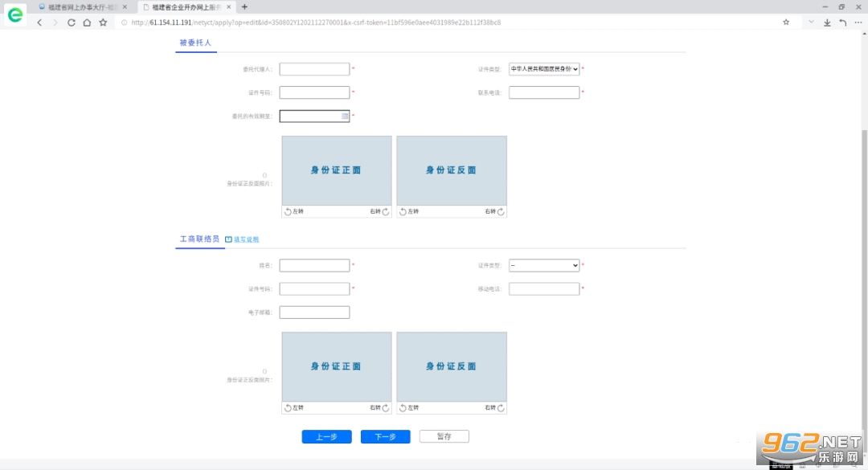The width and height of the screenshot is (868, 470).
Task: Open a new browser tab
Action: point(244,6)
